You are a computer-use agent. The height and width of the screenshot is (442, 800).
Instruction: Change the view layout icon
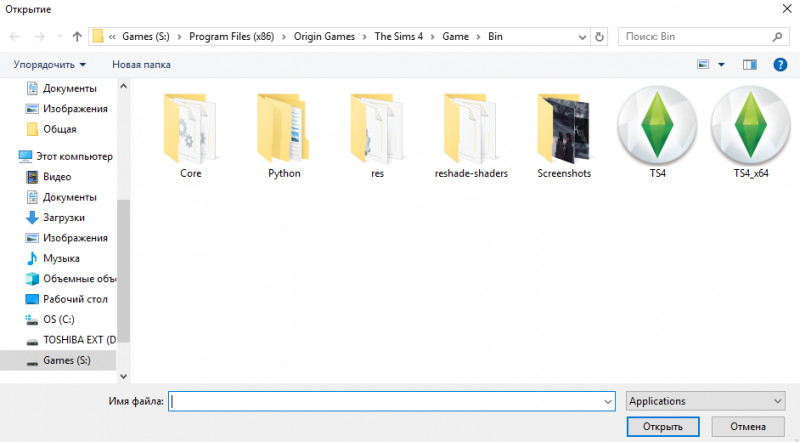[x=703, y=64]
